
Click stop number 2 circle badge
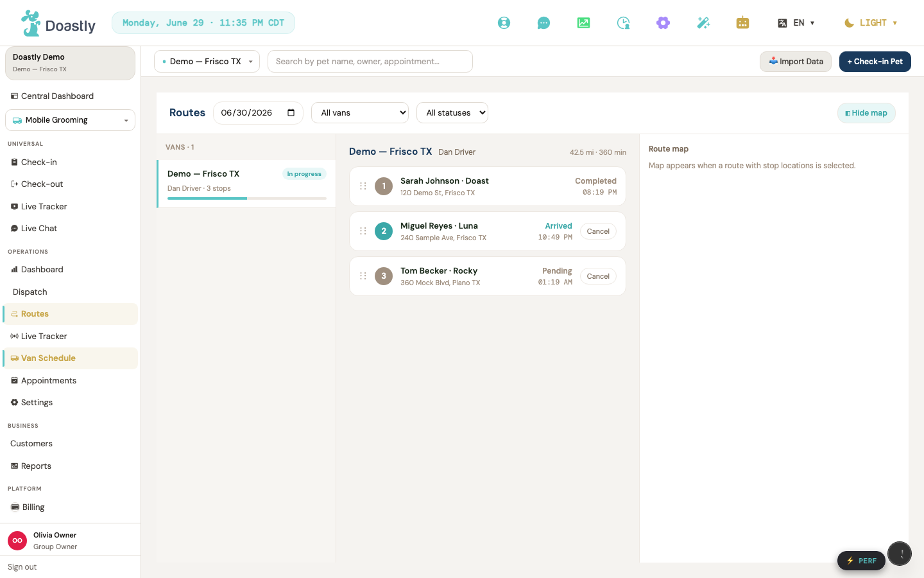[x=384, y=231]
